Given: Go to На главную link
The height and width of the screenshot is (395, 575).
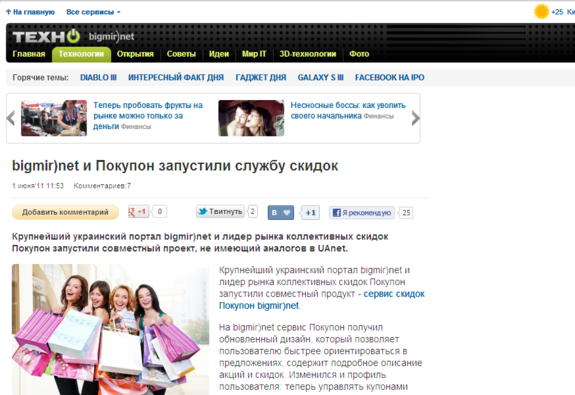Looking at the screenshot, I should coord(30,12).
